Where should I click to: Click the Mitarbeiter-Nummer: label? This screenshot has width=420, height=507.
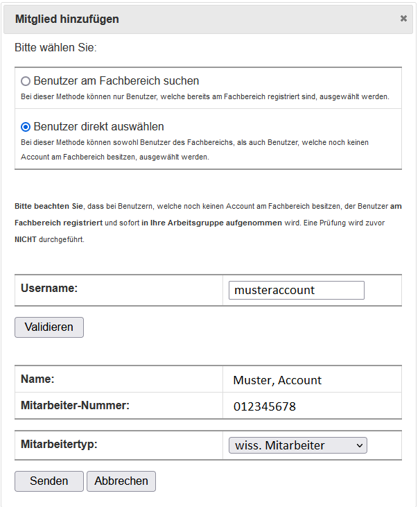(x=76, y=404)
